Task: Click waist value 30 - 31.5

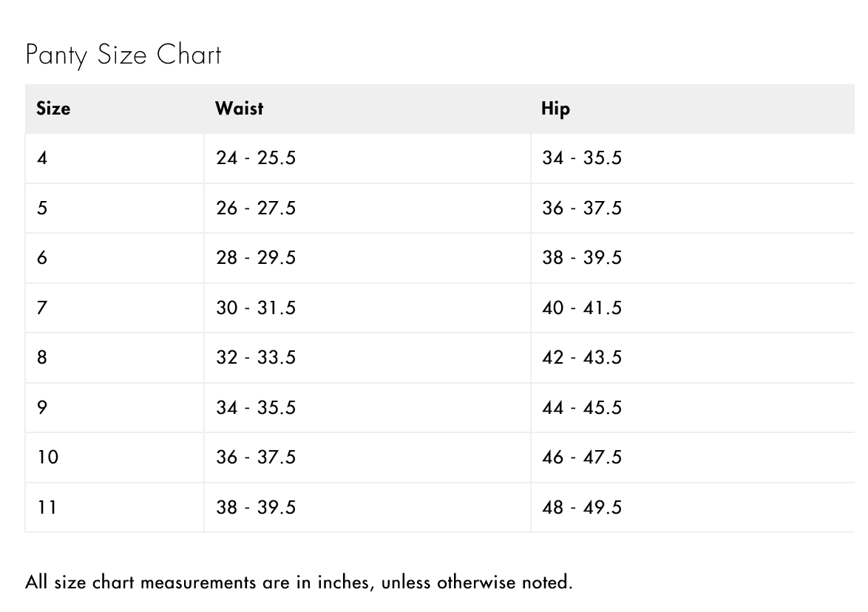Action: coord(256,307)
